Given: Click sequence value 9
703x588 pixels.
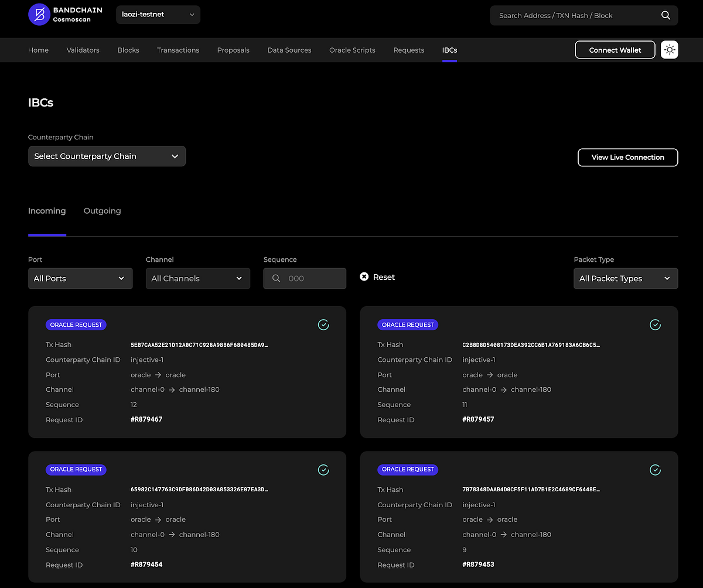Looking at the screenshot, I should coord(465,550).
